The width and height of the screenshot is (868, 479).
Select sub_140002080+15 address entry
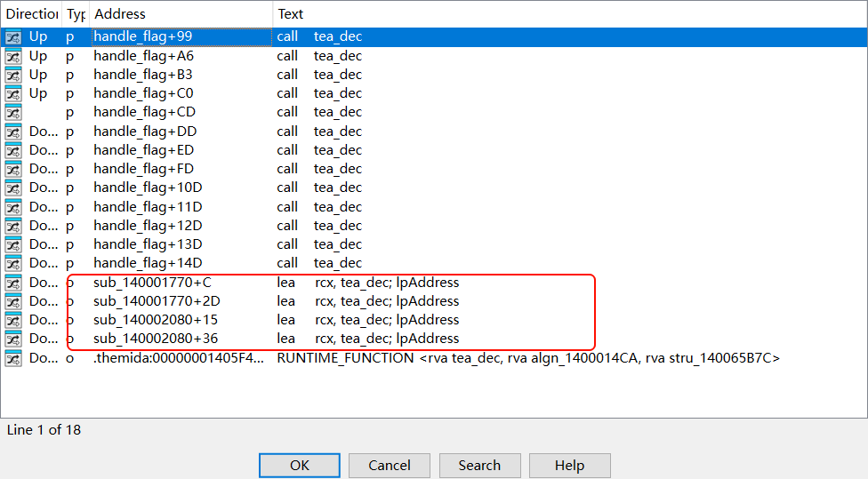[x=156, y=320]
